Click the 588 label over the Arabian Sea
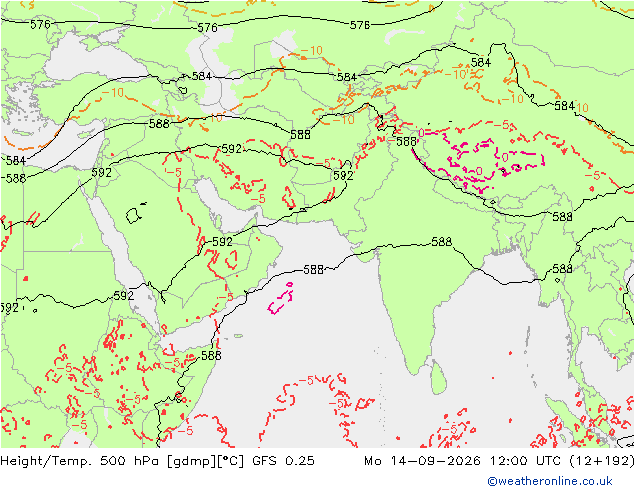Viewport: 634px width, 490px height. click(x=313, y=269)
